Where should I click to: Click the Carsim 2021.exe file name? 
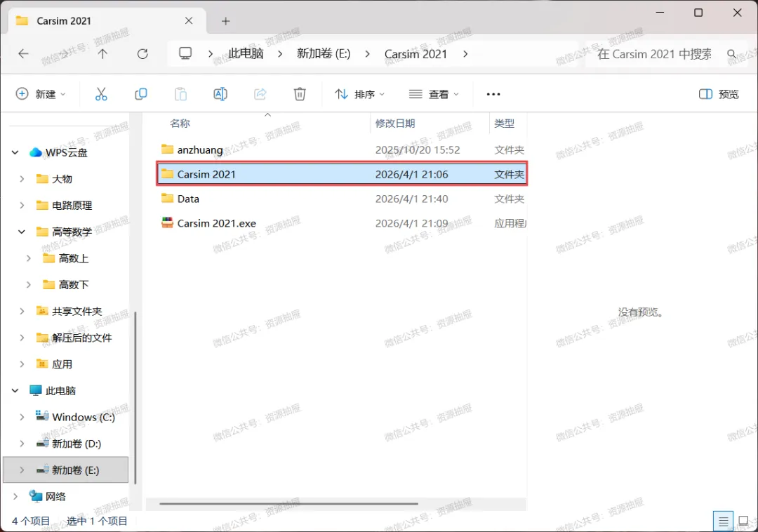pos(217,223)
